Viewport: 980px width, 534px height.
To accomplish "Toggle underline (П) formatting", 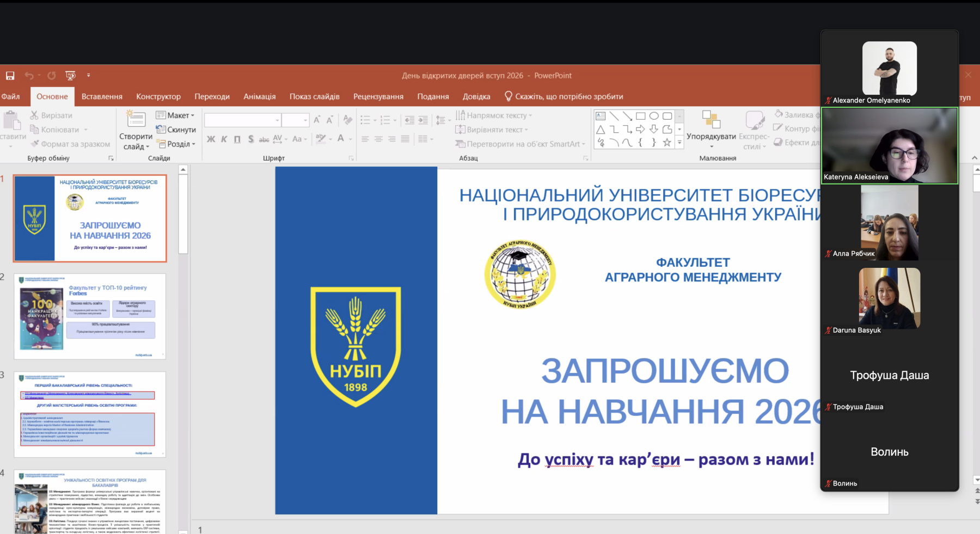I will coord(237,139).
